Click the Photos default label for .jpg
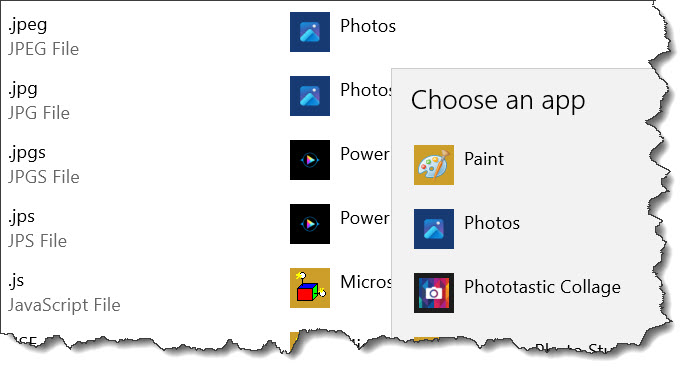The image size is (693, 377). point(366,90)
